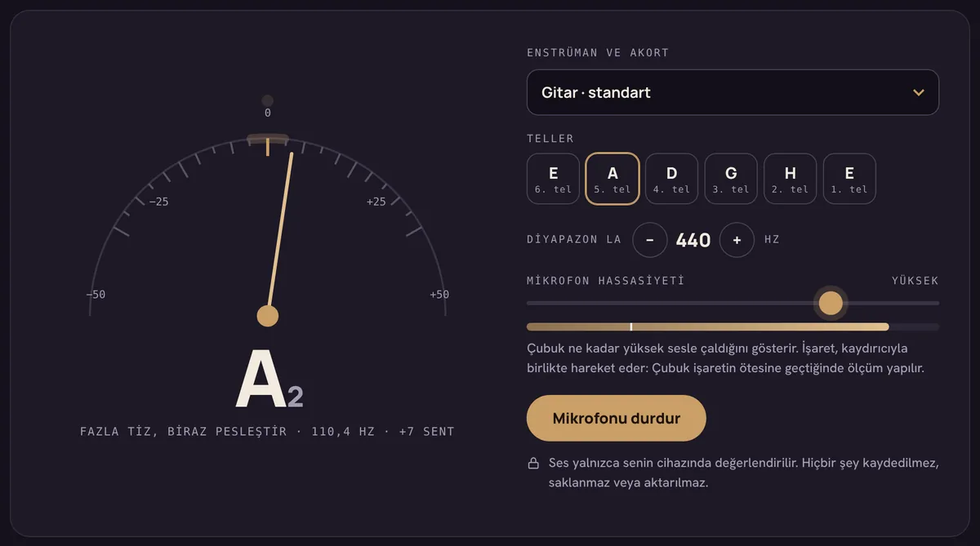980x546 pixels.
Task: Click the 110,4 HZ frequency readout
Action: 343,431
